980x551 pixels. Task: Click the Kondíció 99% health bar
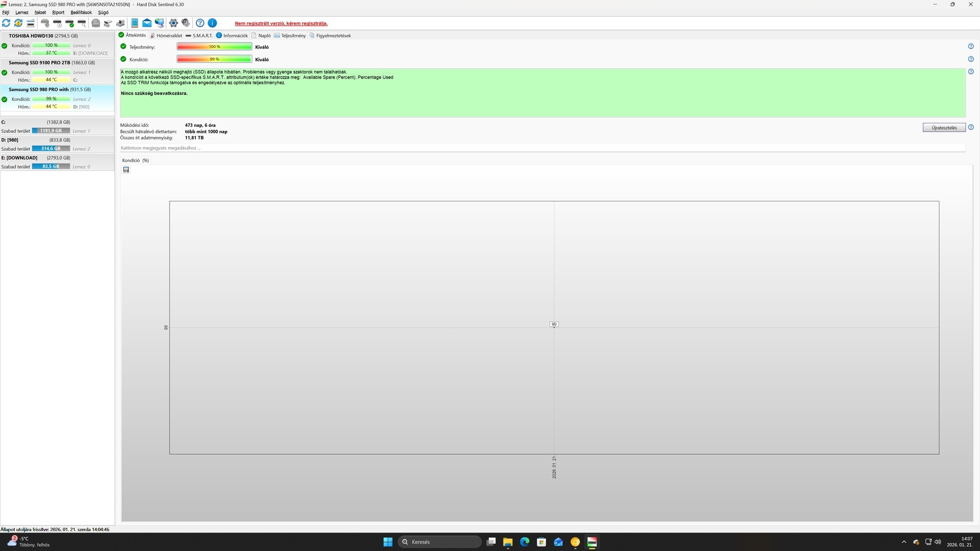tap(214, 59)
